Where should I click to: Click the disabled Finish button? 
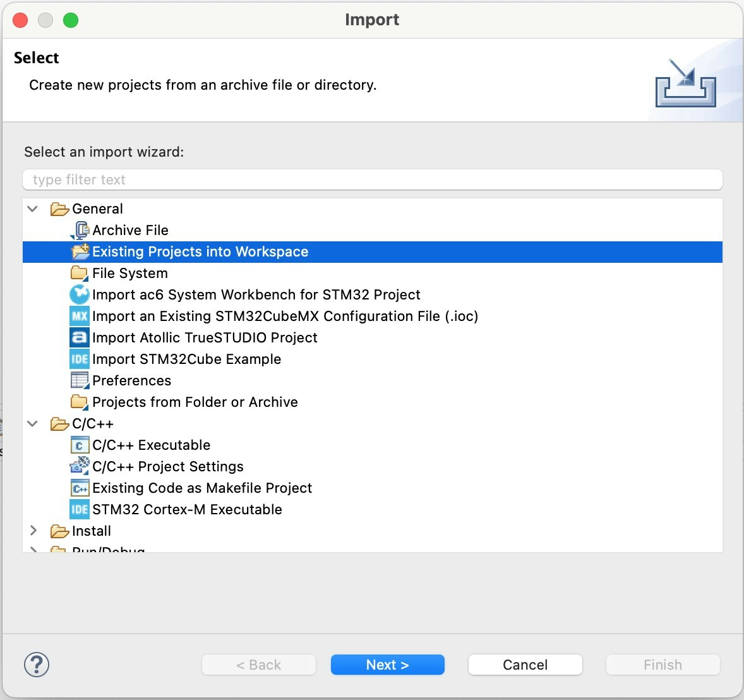(663, 665)
